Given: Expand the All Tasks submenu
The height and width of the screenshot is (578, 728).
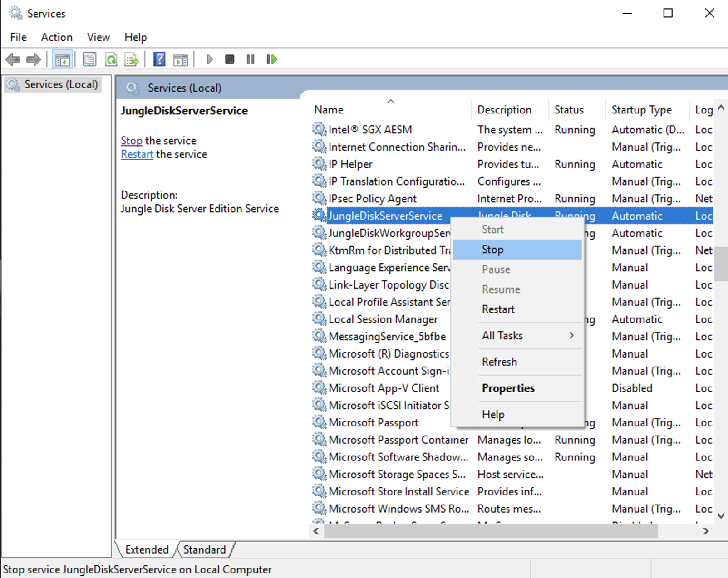Looking at the screenshot, I should 502,335.
